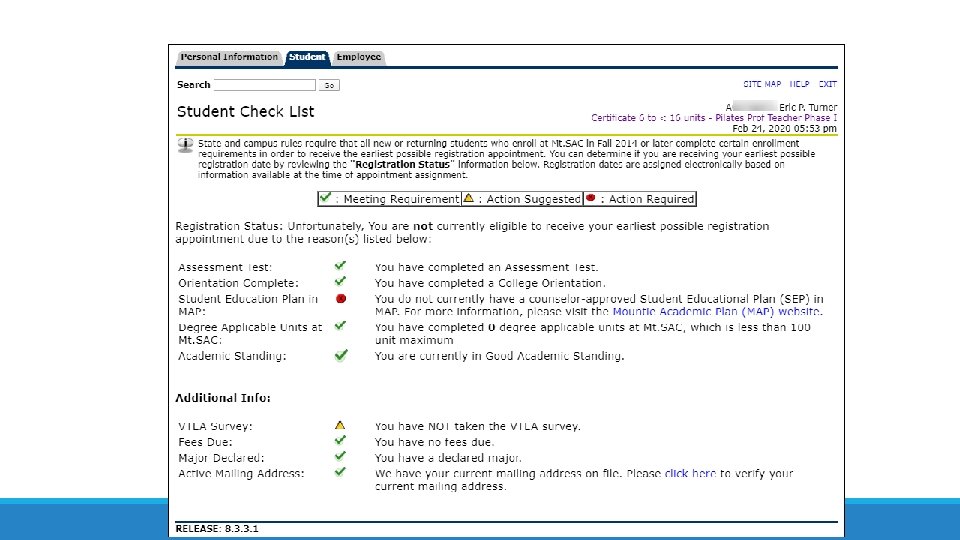Click the checkmark for Major Declared

340,456
